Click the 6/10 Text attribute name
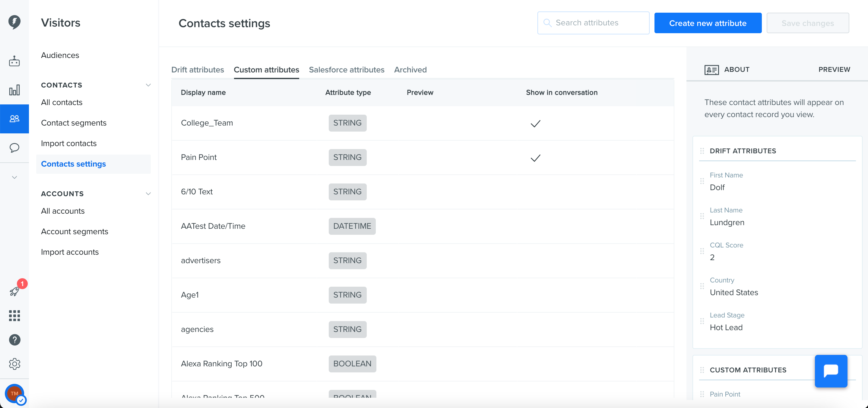Viewport: 868px width, 408px height. tap(197, 192)
